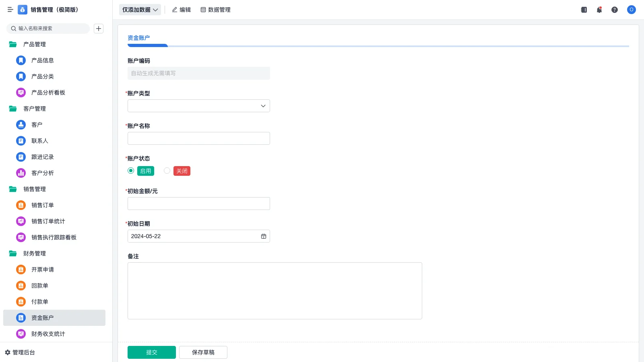Select the 关闭 account status radio

[167, 171]
